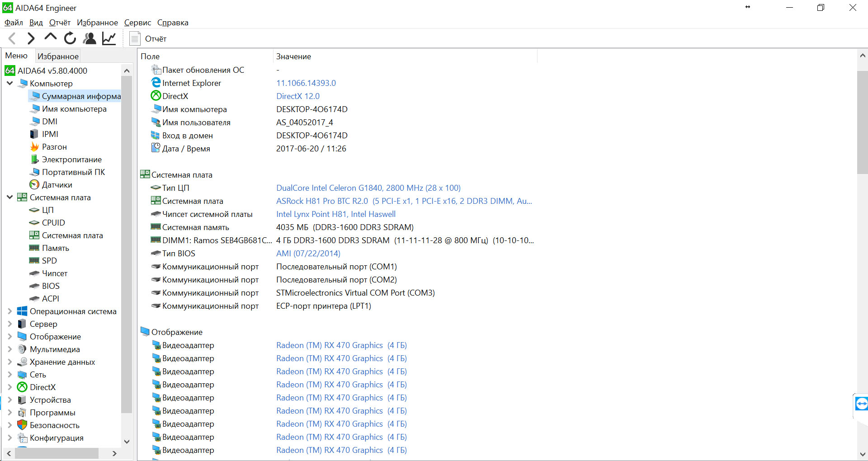The width and height of the screenshot is (868, 461).
Task: Open the 11.1066.14393.0 Internet Explorer link
Action: tap(306, 83)
